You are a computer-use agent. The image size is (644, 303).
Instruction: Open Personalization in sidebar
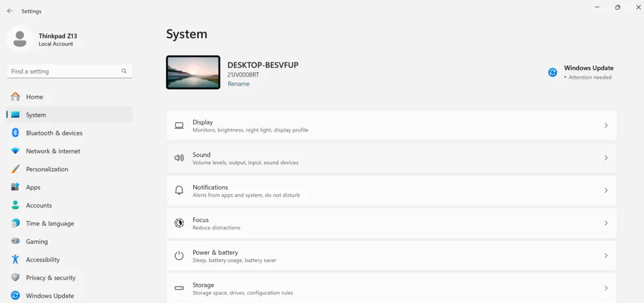[70, 169]
